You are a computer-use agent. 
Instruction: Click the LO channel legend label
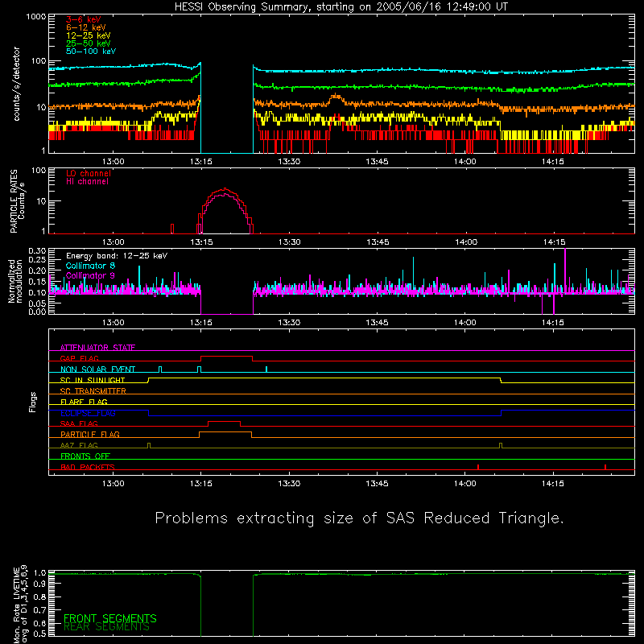coord(89,173)
